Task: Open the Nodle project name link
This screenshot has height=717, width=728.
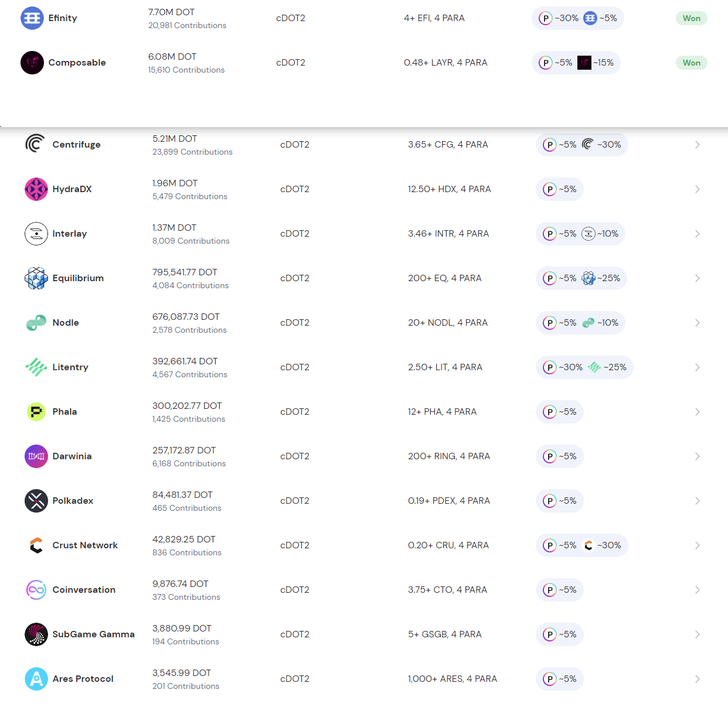Action: click(x=66, y=323)
